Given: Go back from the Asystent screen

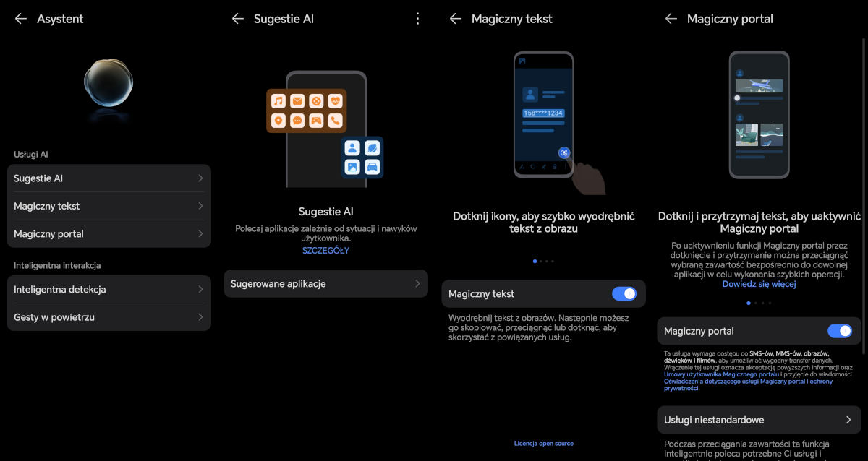Looking at the screenshot, I should [x=21, y=19].
